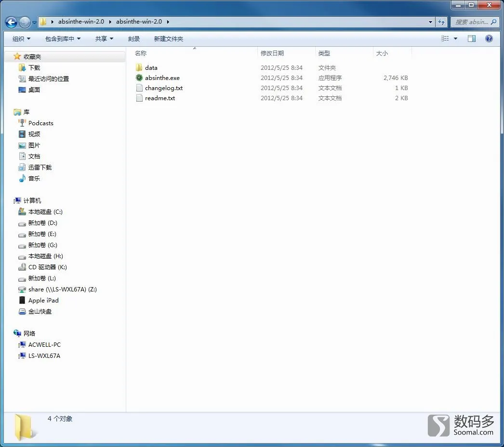Expand arrow after last absinthe-win-2.0 breadcrumb
The width and height of the screenshot is (504, 447).
168,22
